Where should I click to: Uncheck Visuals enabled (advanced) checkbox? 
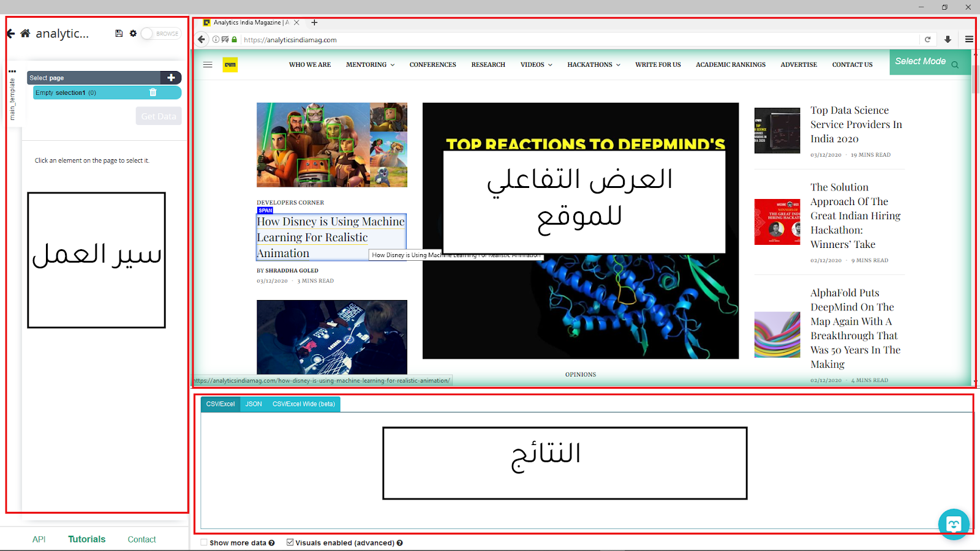pos(290,542)
